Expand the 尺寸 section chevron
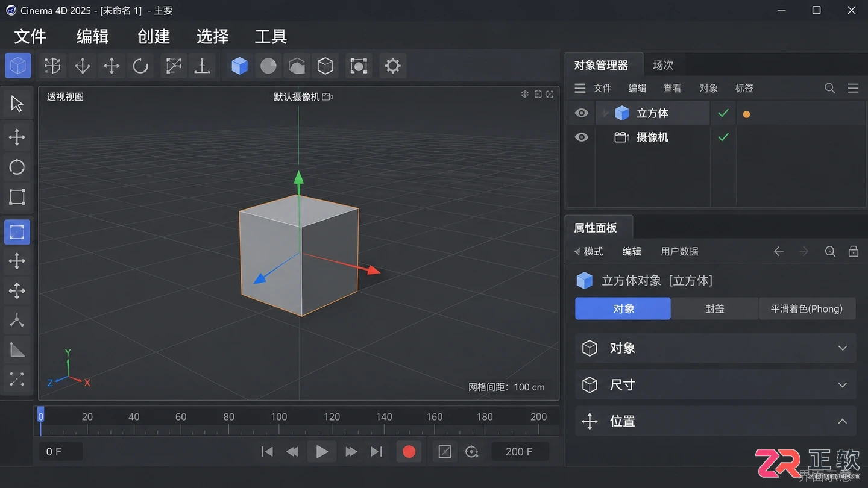The image size is (868, 488). (843, 385)
